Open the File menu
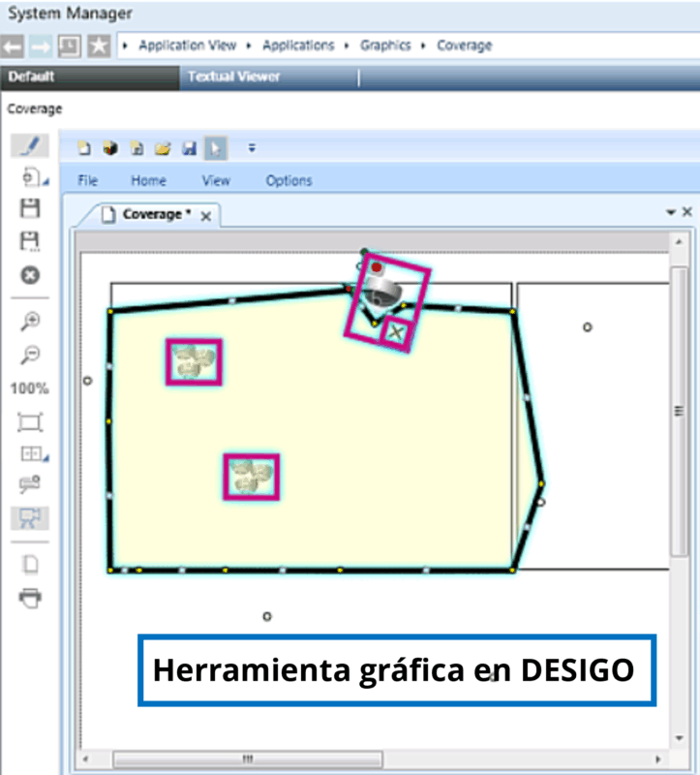The height and width of the screenshot is (775, 700). click(88, 180)
